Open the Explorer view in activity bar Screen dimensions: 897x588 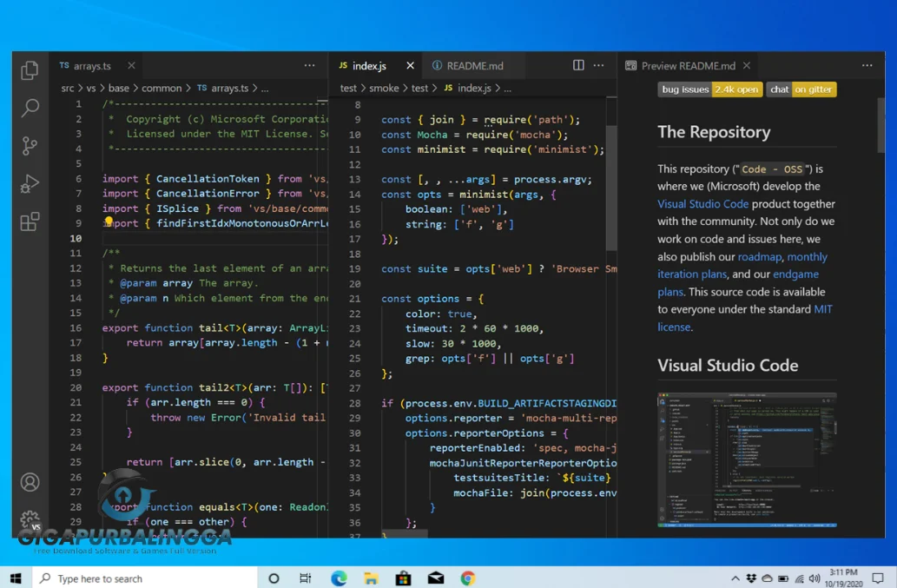30,70
